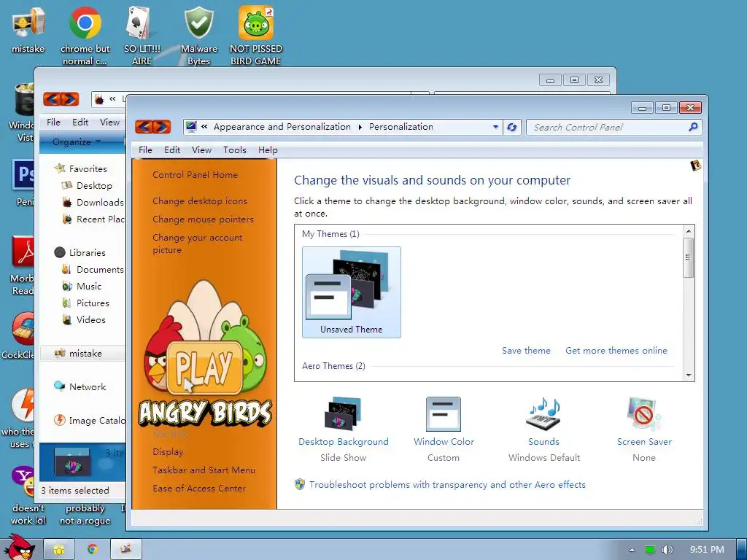Image resolution: width=747 pixels, height=560 pixels.
Task: Open 'SO LIT!!! AIRE' solitaire icon
Action: click(x=142, y=36)
